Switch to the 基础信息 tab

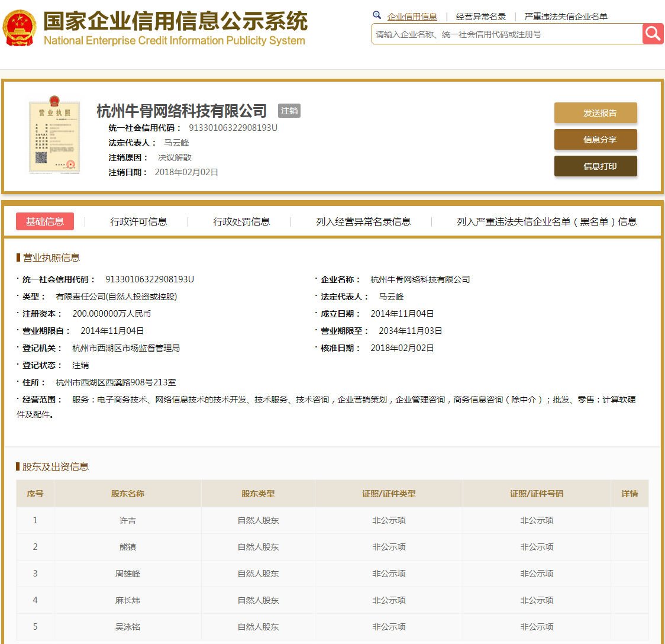click(x=45, y=221)
